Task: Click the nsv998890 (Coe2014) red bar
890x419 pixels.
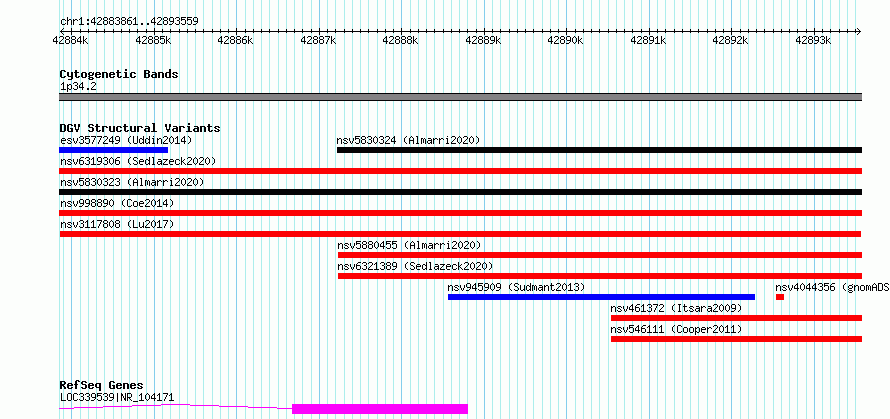Action: click(460, 213)
